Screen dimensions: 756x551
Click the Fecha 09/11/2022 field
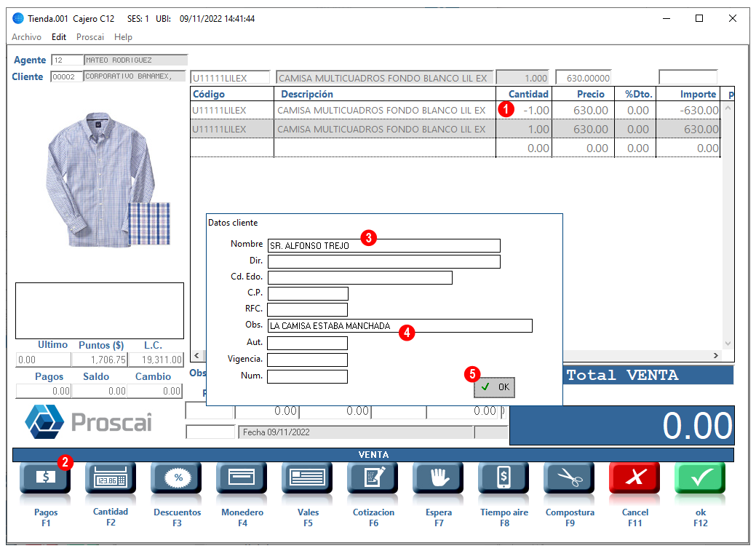pyautogui.click(x=356, y=432)
